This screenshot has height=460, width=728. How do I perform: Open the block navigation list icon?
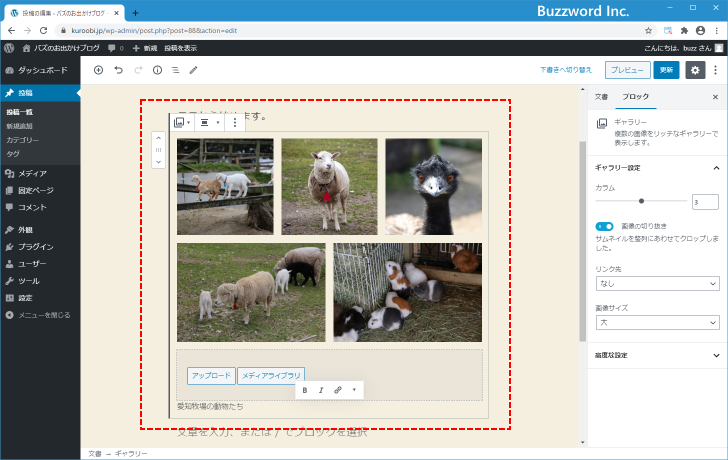(175, 70)
